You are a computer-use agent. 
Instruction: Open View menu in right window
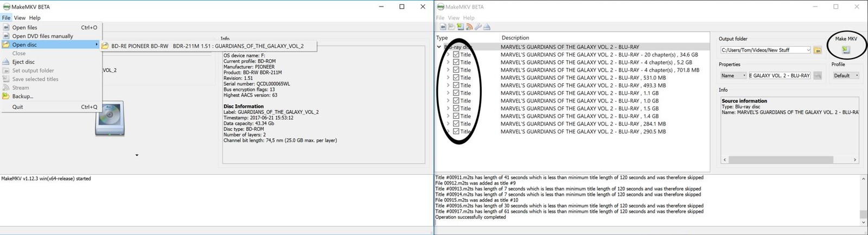[454, 18]
